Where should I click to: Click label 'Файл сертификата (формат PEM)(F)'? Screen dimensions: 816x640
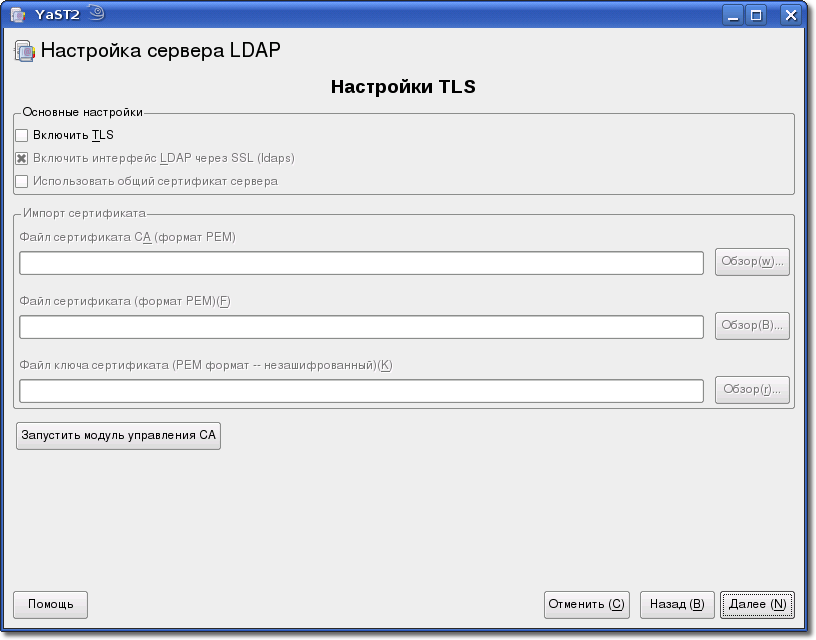coord(125,301)
